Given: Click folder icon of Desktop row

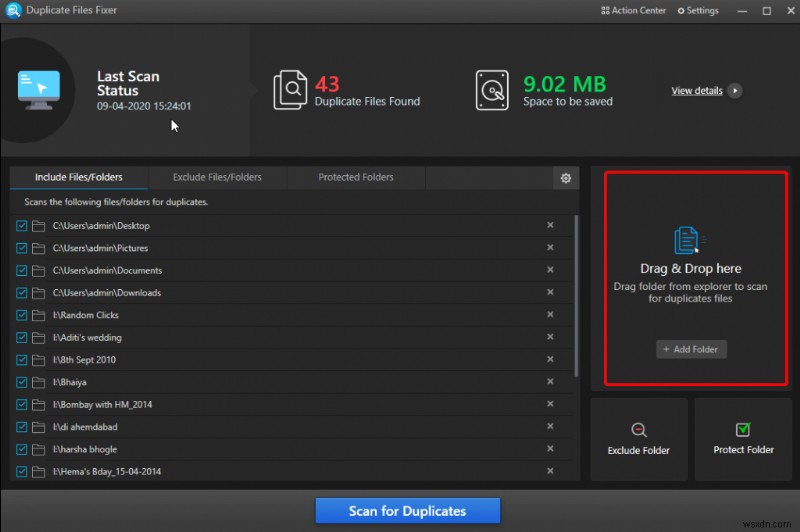Looking at the screenshot, I should pos(38,225).
